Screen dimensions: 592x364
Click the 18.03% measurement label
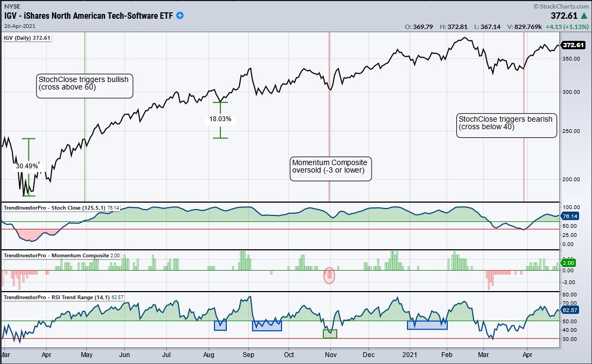pyautogui.click(x=220, y=120)
